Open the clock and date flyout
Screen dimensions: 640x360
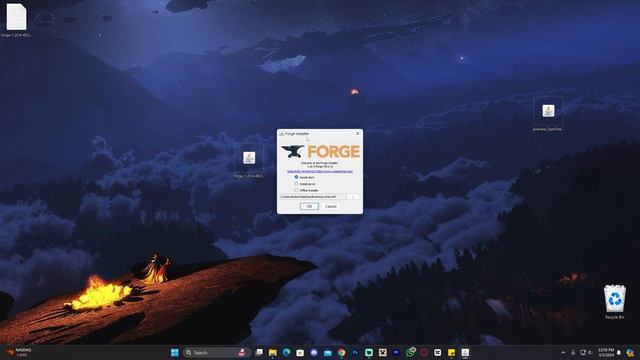click(x=606, y=352)
